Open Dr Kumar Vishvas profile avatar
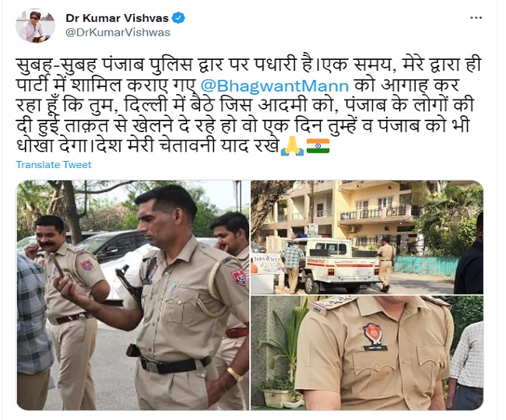Viewport: 506px width, 420px height. 35,26
